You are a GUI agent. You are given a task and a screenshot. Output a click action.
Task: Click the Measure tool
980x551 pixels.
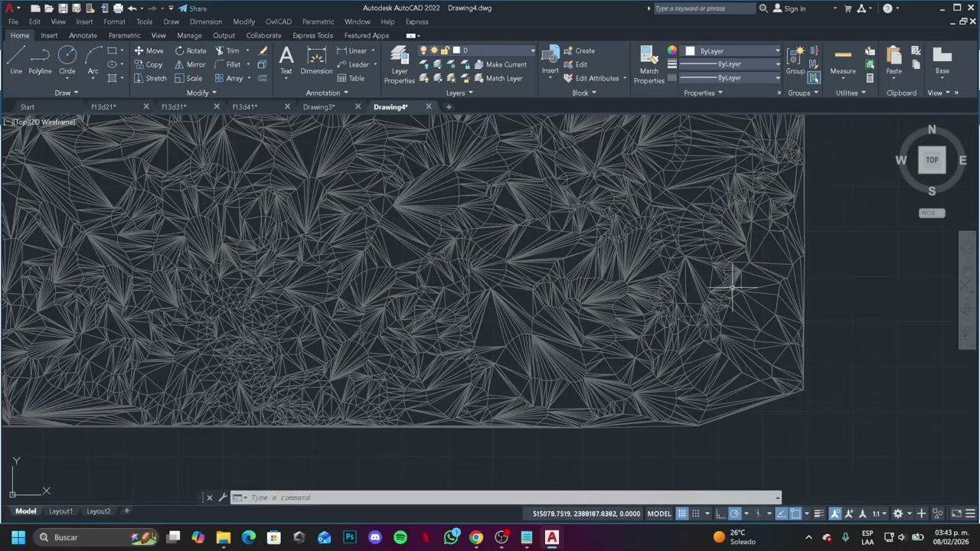[843, 60]
